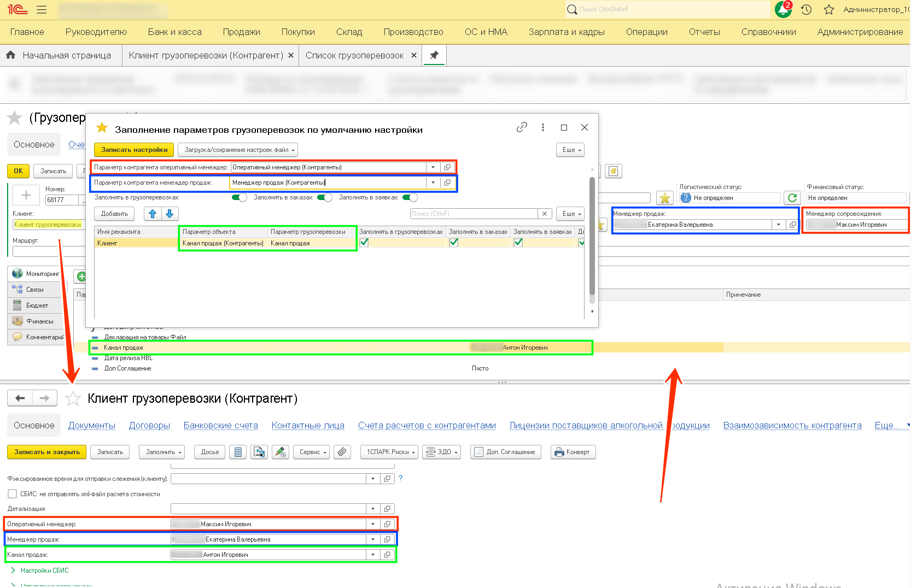Click the dialog's vertical scrollbar thumb
The height and width of the screenshot is (588, 911).
[592, 235]
